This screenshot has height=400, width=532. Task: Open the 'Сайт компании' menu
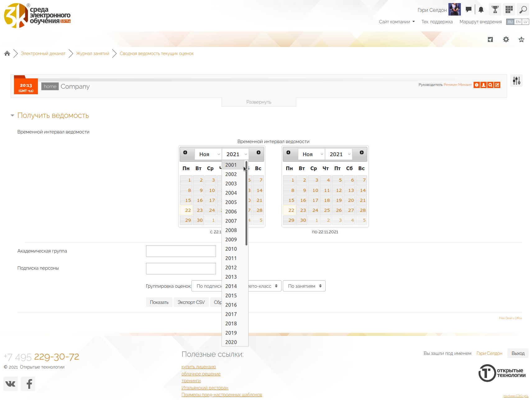tap(397, 22)
